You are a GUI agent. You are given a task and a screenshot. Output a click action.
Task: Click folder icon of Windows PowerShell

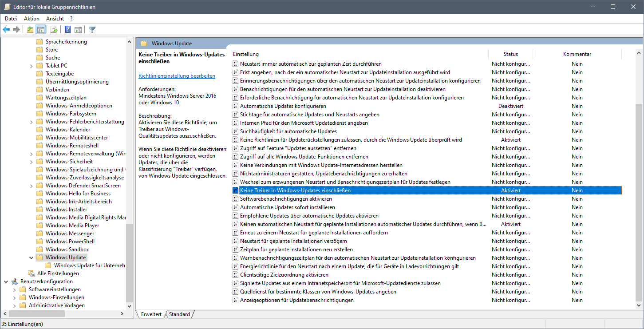pos(40,242)
